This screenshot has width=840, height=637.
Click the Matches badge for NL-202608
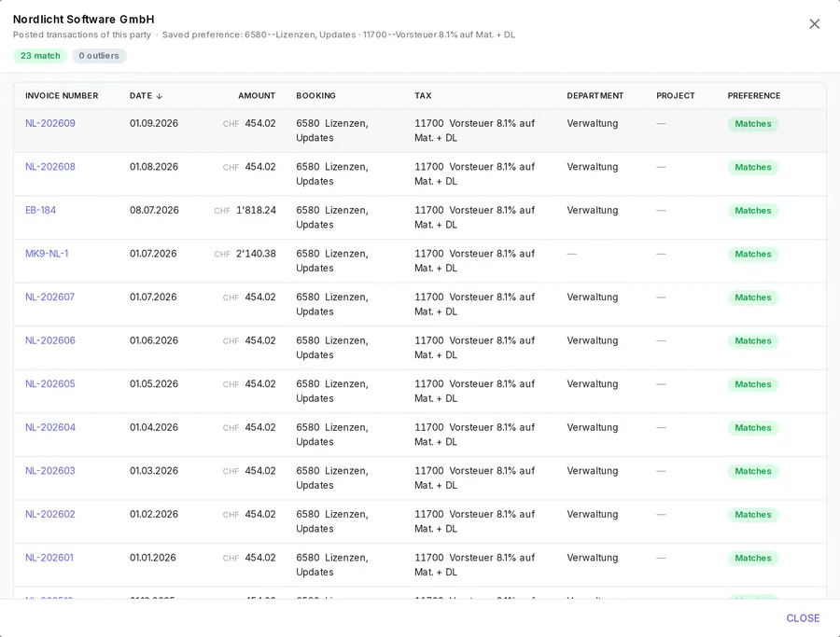click(752, 167)
